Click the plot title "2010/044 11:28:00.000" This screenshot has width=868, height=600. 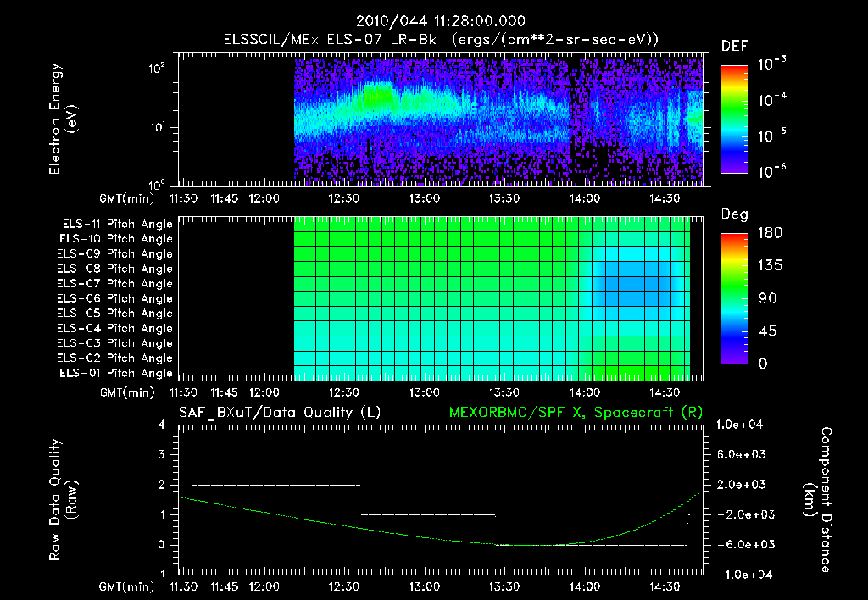(x=440, y=21)
